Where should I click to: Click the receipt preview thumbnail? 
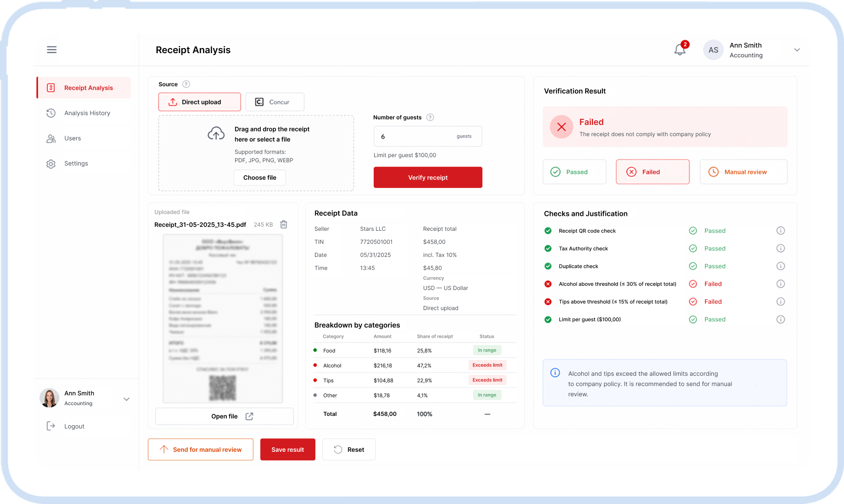tap(223, 318)
